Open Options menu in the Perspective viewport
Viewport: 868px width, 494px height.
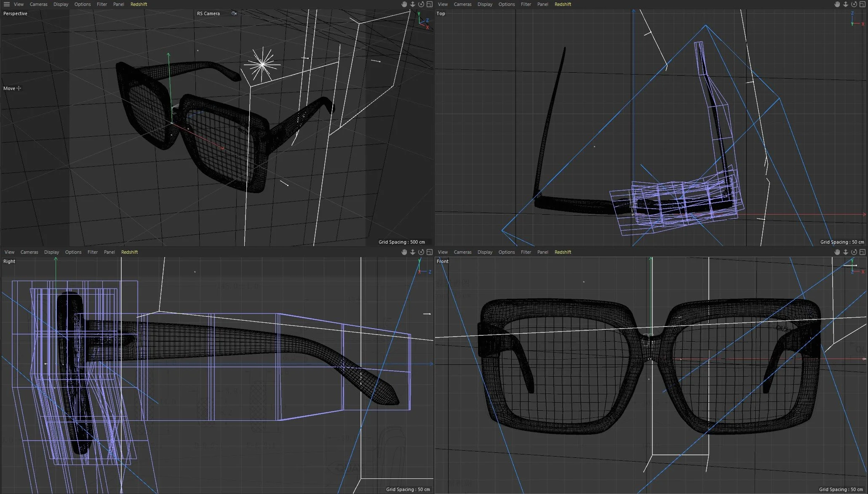83,4
